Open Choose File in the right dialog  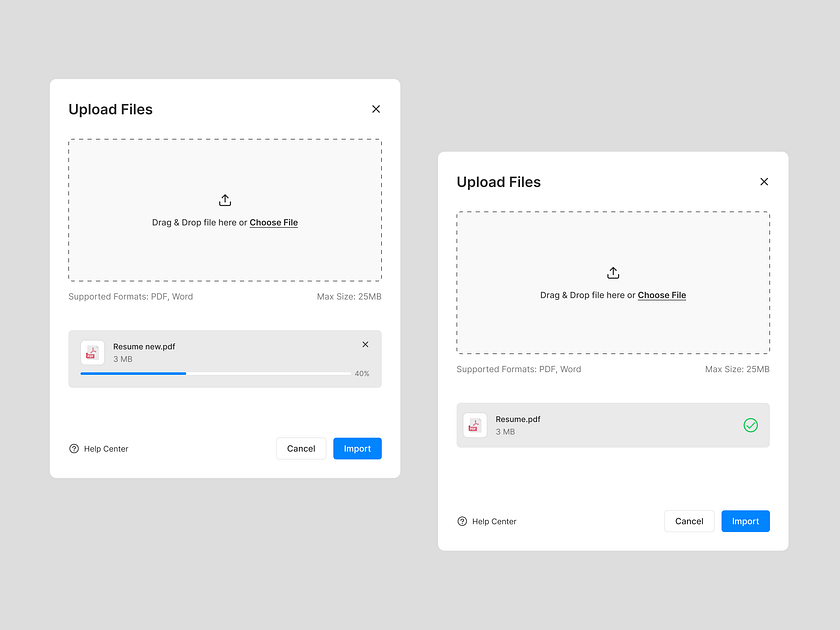click(662, 295)
